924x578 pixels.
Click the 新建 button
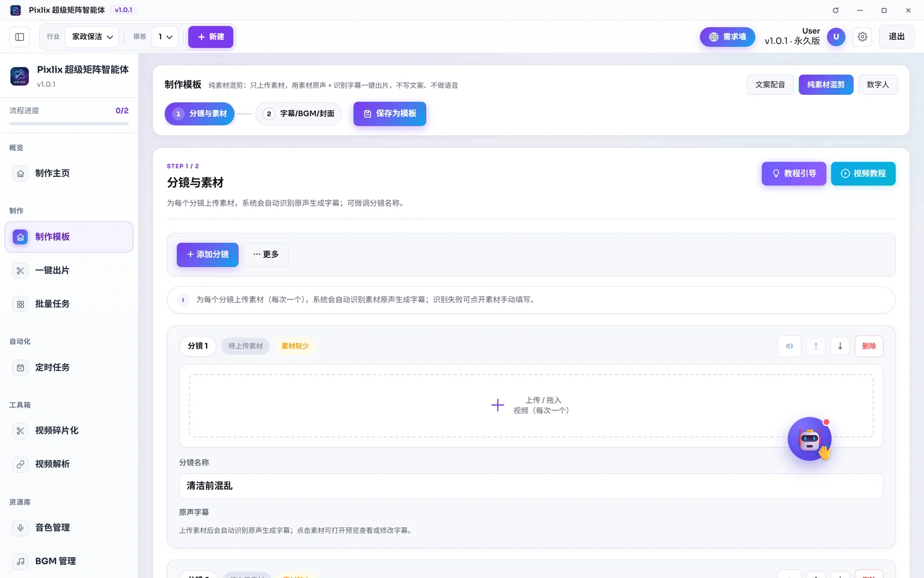pos(211,37)
